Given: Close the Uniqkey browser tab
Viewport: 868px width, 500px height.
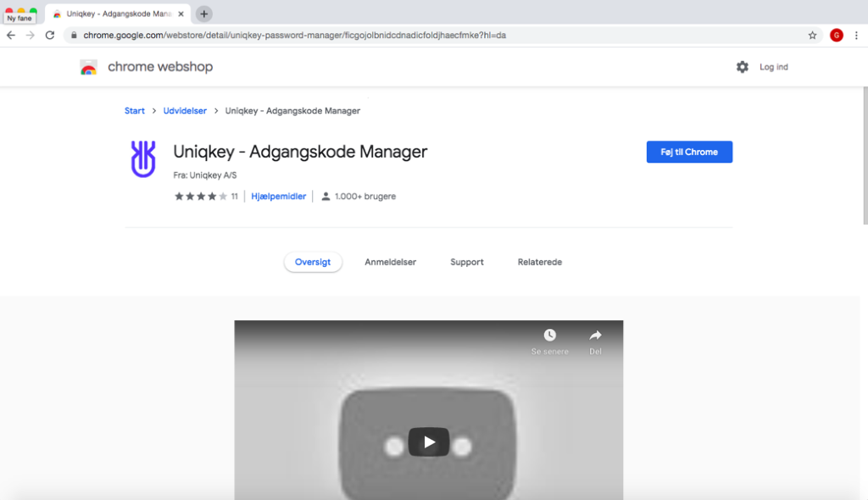Looking at the screenshot, I should tap(181, 14).
